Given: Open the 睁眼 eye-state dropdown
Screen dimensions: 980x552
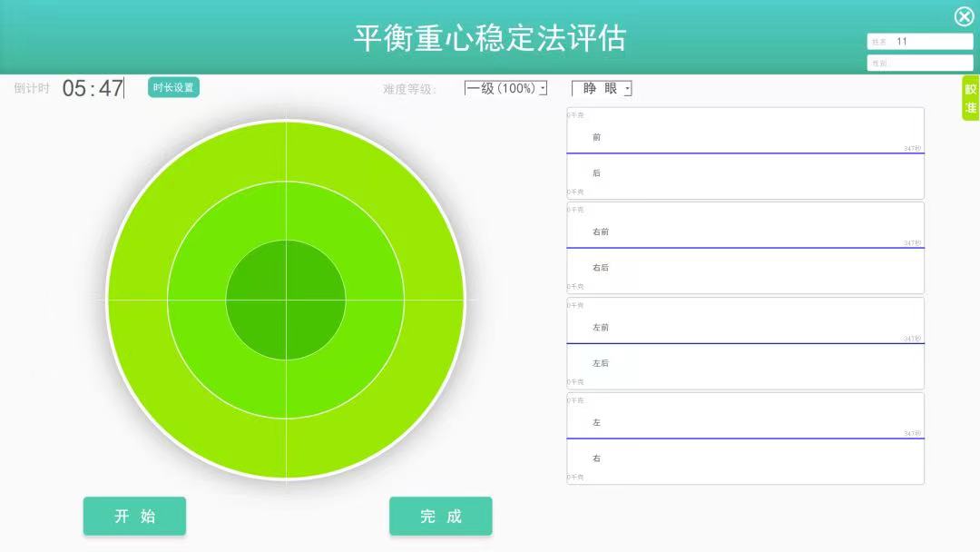Looking at the screenshot, I should point(600,87).
